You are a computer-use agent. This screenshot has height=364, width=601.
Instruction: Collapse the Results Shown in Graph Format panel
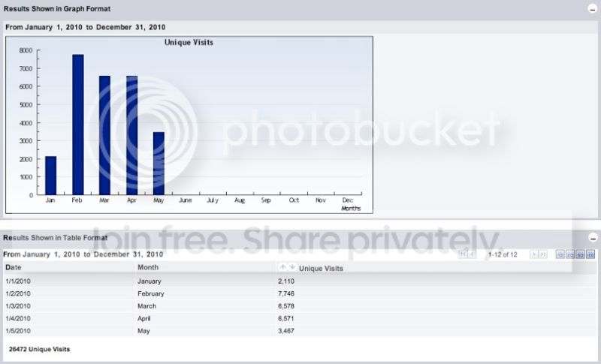[x=593, y=9]
